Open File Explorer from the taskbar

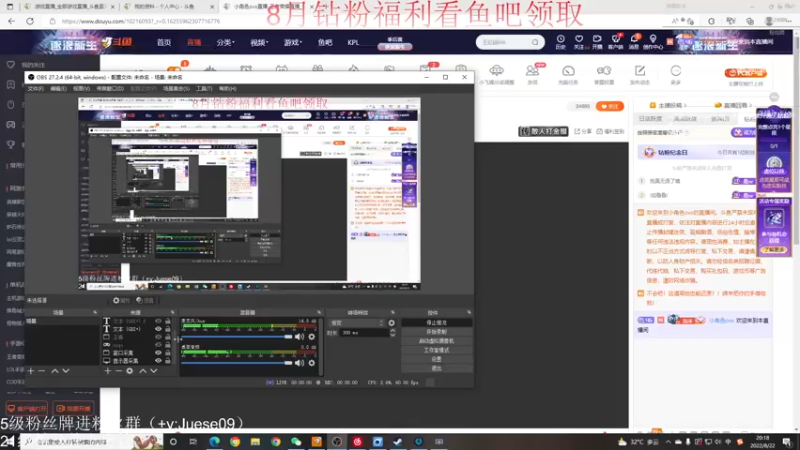[x=255, y=442]
